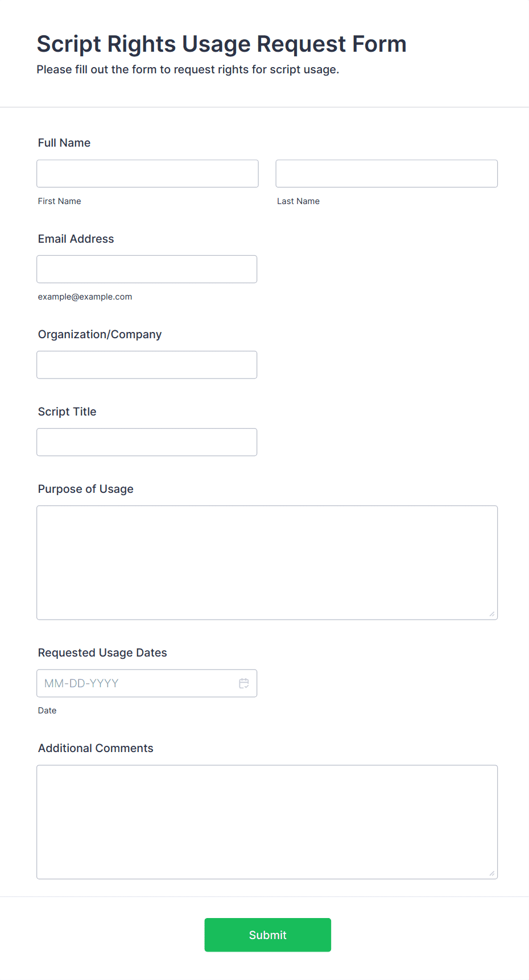Image resolution: width=529 pixels, height=980 pixels.
Task: Select the Organization/Company input box
Action: (147, 364)
